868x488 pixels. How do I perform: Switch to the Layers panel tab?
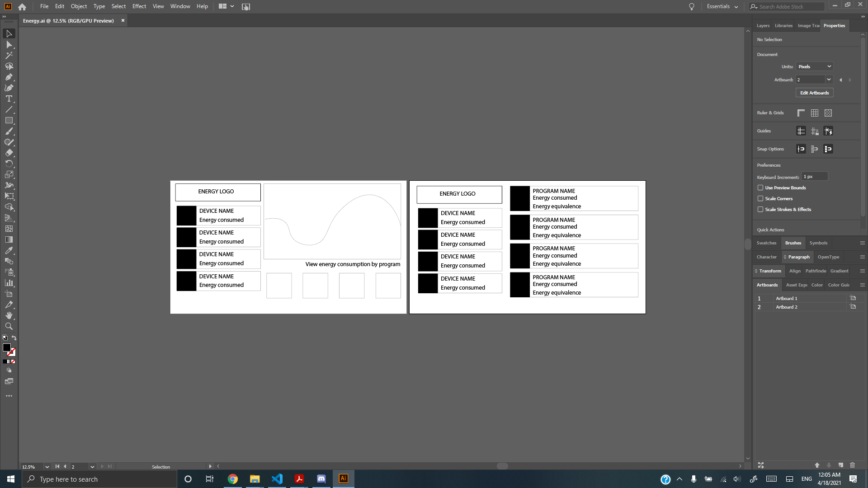pos(763,26)
